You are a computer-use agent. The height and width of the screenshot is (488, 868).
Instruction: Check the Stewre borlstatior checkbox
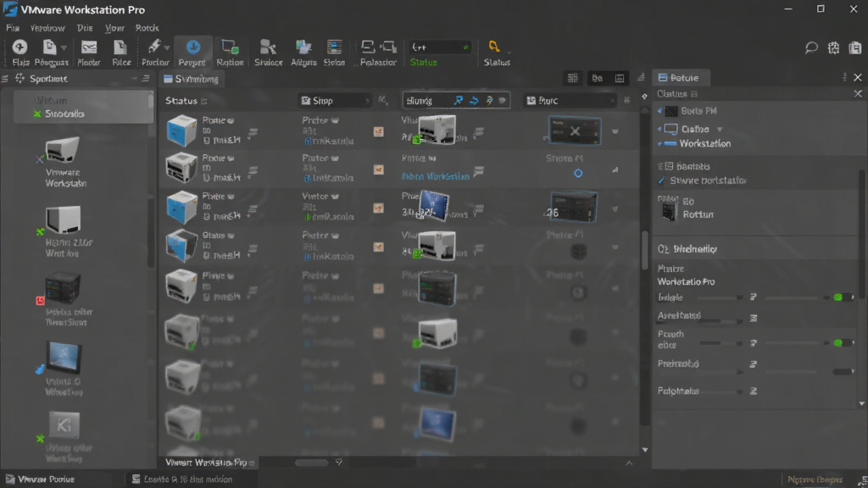[x=661, y=180]
